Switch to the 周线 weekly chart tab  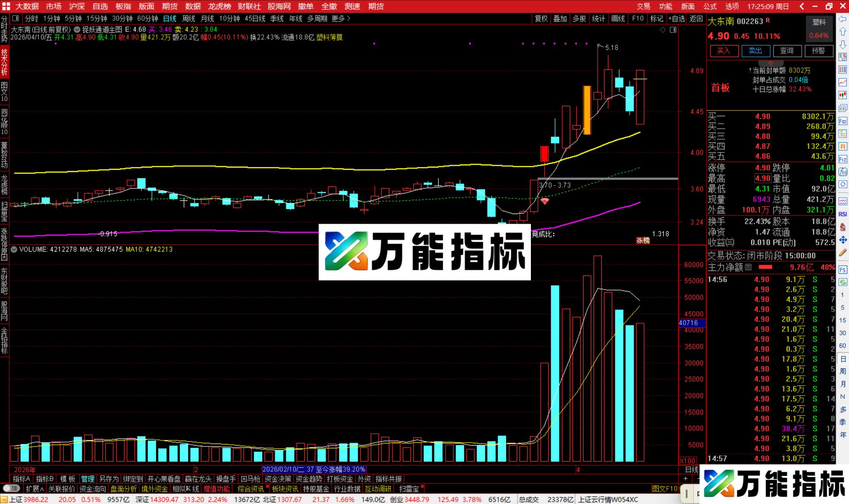pyautogui.click(x=188, y=19)
